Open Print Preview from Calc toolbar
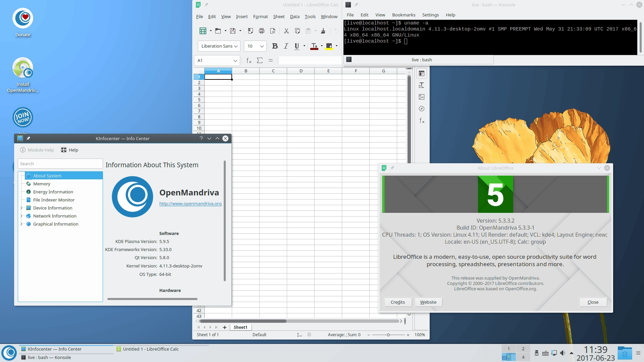644x362 pixels. click(273, 31)
